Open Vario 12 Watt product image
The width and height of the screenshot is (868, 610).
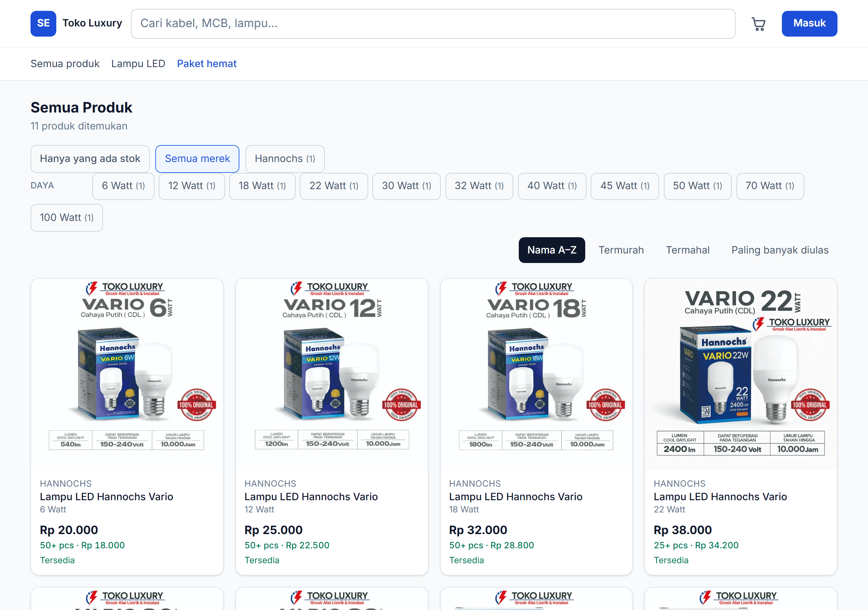point(332,374)
